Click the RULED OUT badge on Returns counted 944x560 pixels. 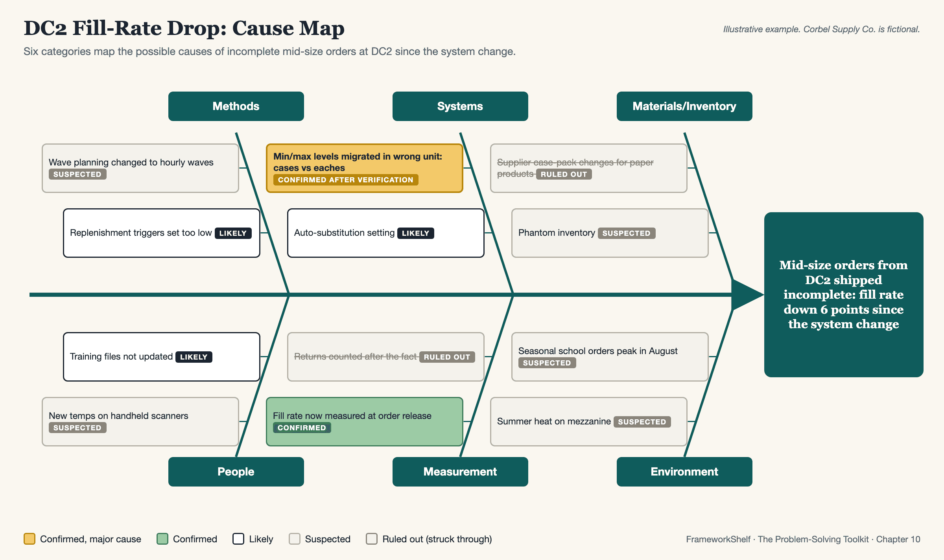447,357
